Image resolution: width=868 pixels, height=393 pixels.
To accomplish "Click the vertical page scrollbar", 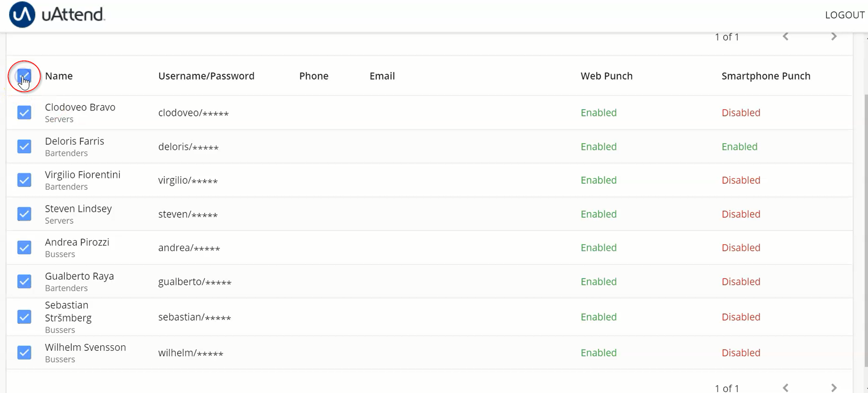I will click(x=866, y=230).
